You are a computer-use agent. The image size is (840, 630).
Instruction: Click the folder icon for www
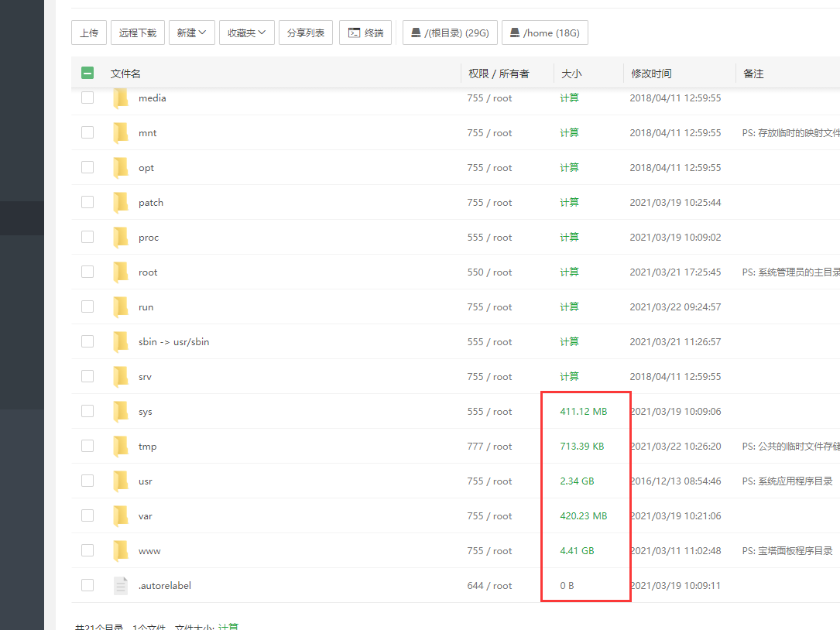point(121,550)
